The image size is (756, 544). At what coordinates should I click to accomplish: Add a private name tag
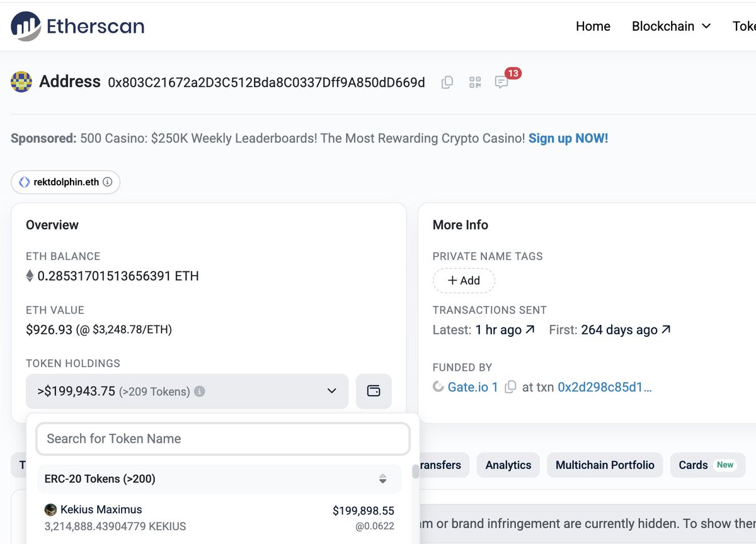coord(464,281)
